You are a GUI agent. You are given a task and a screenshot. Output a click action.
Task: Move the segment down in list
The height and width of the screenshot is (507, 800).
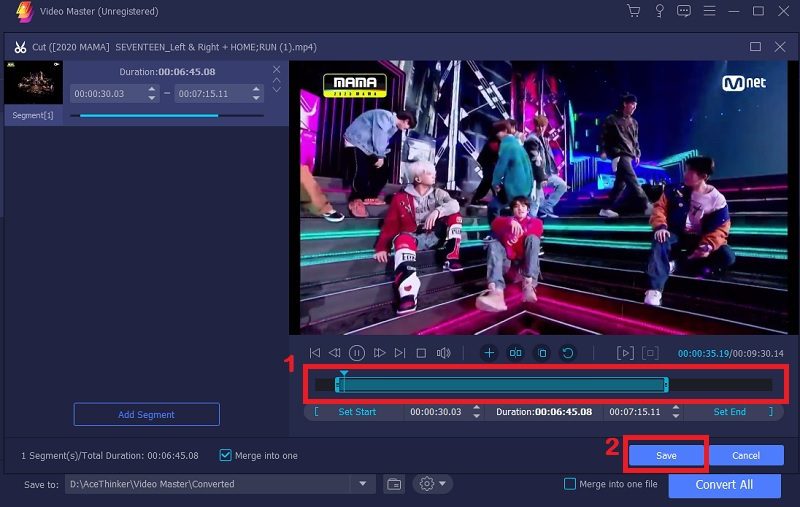(x=276, y=89)
